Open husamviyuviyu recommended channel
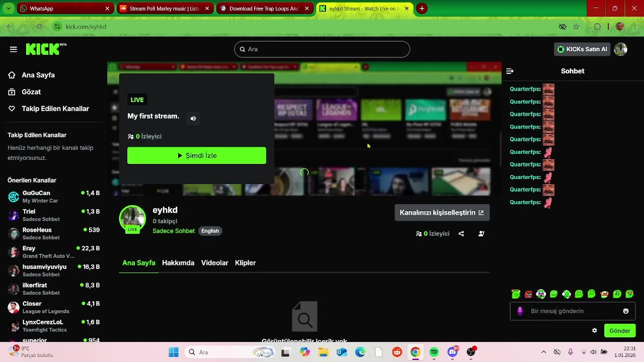The height and width of the screenshot is (362, 644). pyautogui.click(x=54, y=270)
